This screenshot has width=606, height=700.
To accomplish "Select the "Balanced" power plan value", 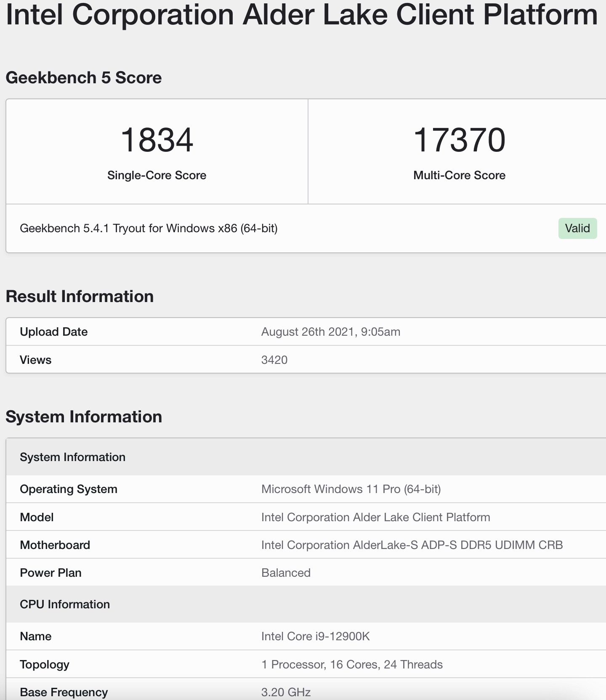I will (x=286, y=573).
